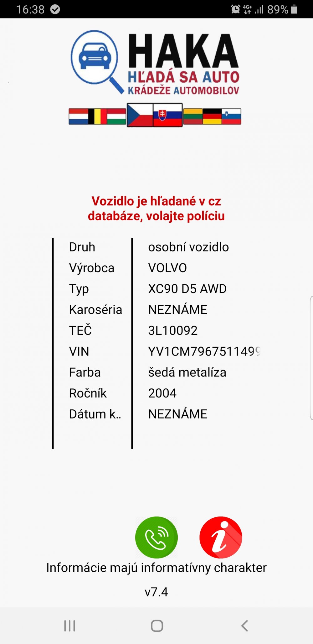Tap the green phone call button

[156, 537]
